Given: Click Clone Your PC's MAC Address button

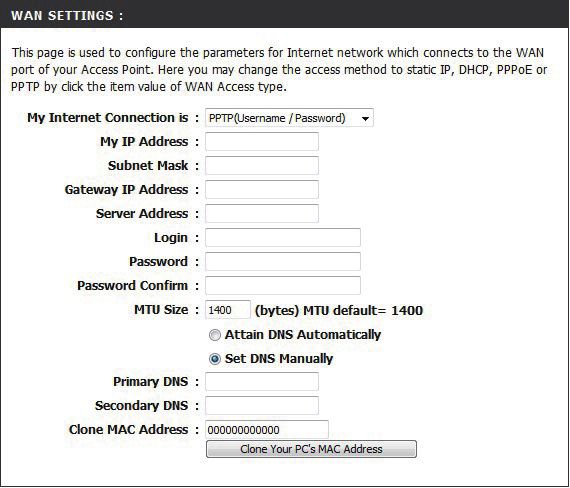Looking at the screenshot, I should [311, 449].
